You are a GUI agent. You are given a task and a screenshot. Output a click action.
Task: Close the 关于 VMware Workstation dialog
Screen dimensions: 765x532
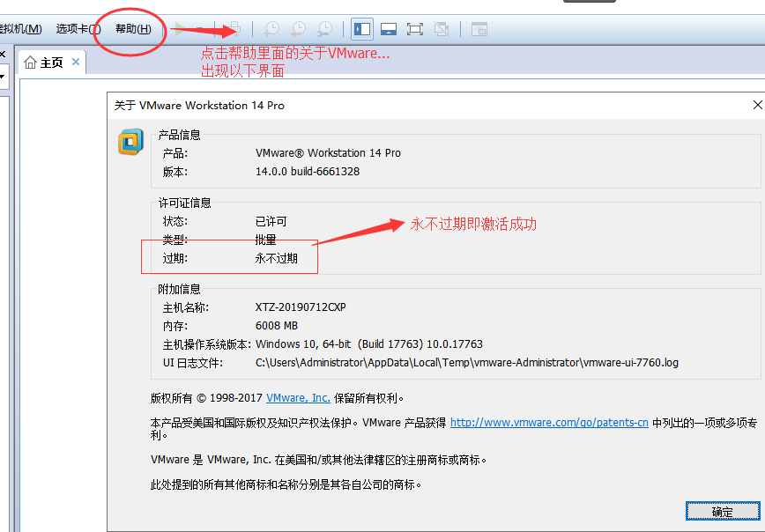[757, 105]
